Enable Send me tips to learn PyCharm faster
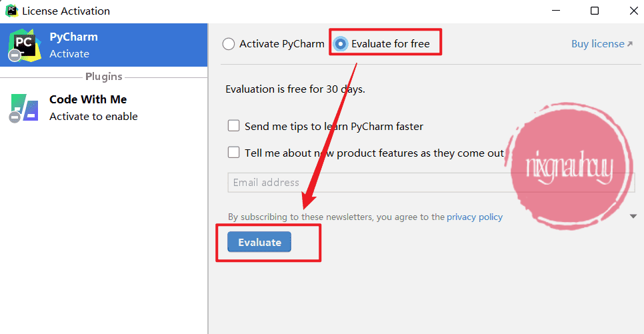The image size is (644, 334). click(x=234, y=126)
